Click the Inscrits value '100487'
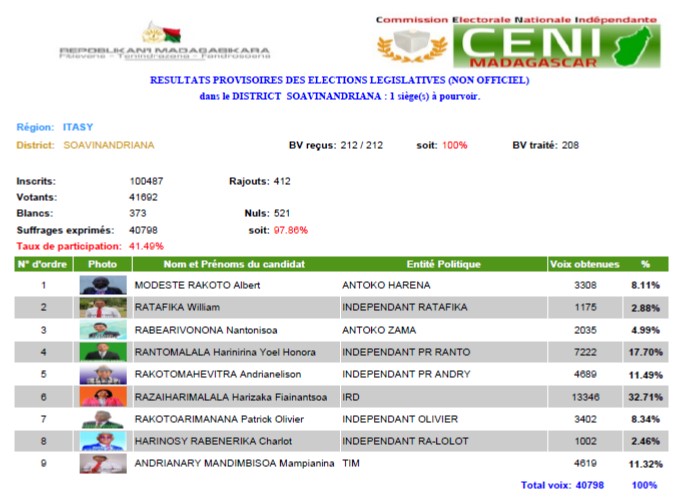Screen dimensions: 685x501 click(146, 181)
